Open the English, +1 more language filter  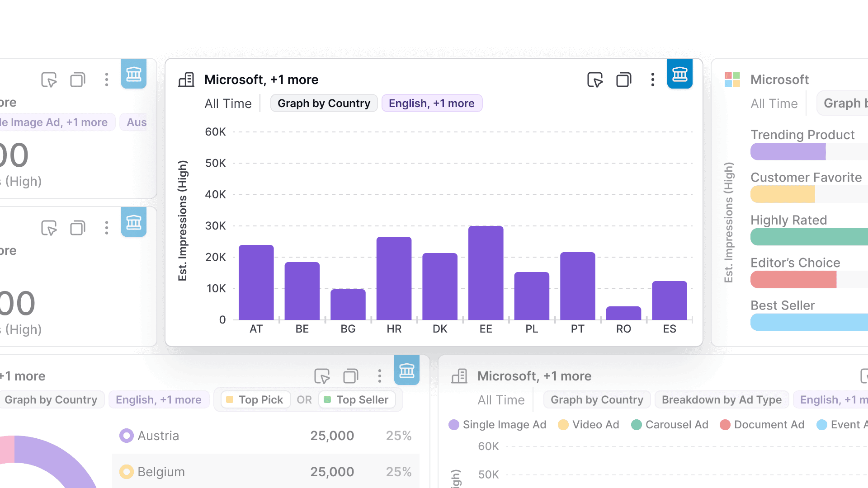[x=432, y=103]
